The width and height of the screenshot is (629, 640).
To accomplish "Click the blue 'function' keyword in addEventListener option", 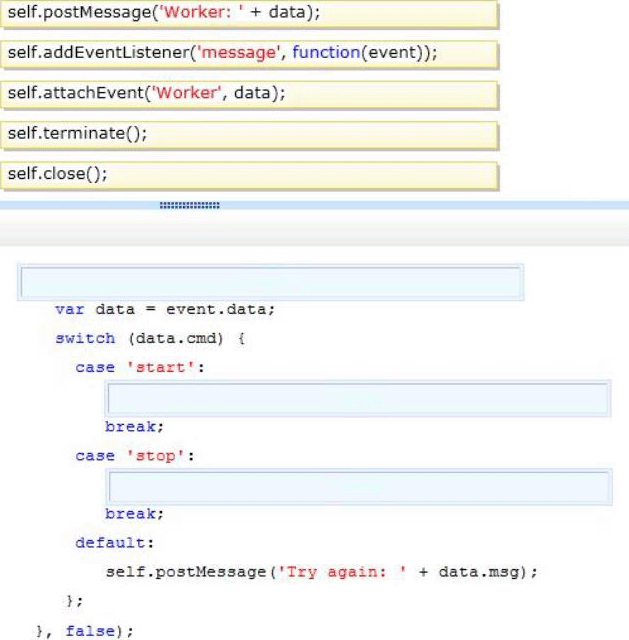I will 325,54.
